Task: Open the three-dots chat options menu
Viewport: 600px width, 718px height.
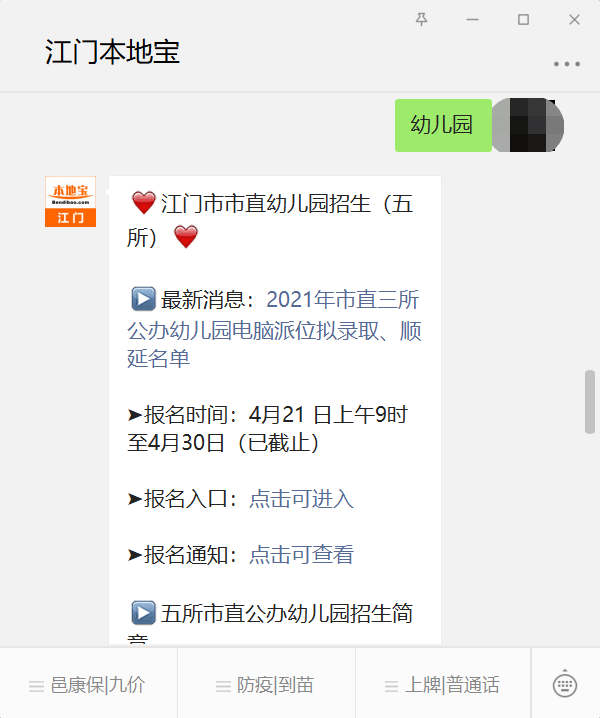Action: [567, 64]
